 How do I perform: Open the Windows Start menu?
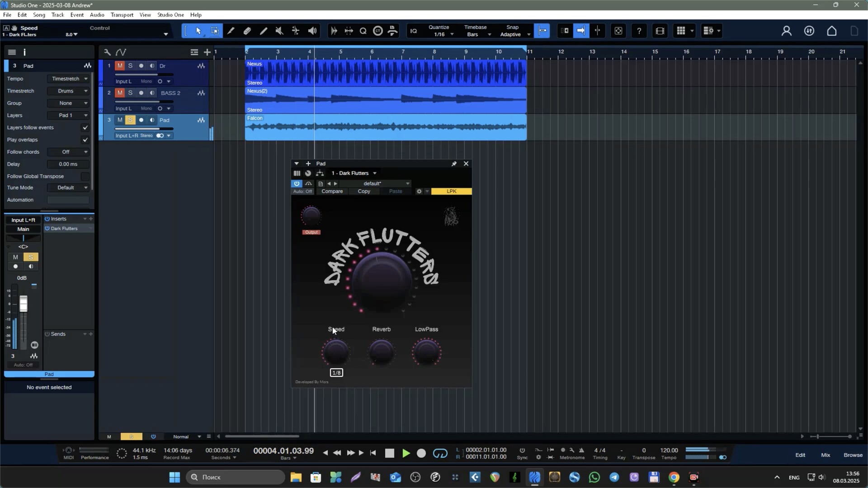[x=175, y=477]
